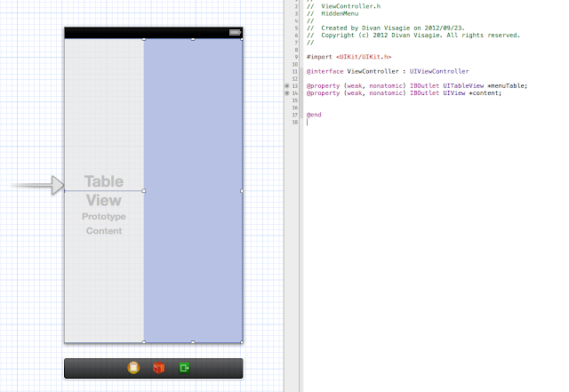Select the initial view controller arrow

[38, 185]
